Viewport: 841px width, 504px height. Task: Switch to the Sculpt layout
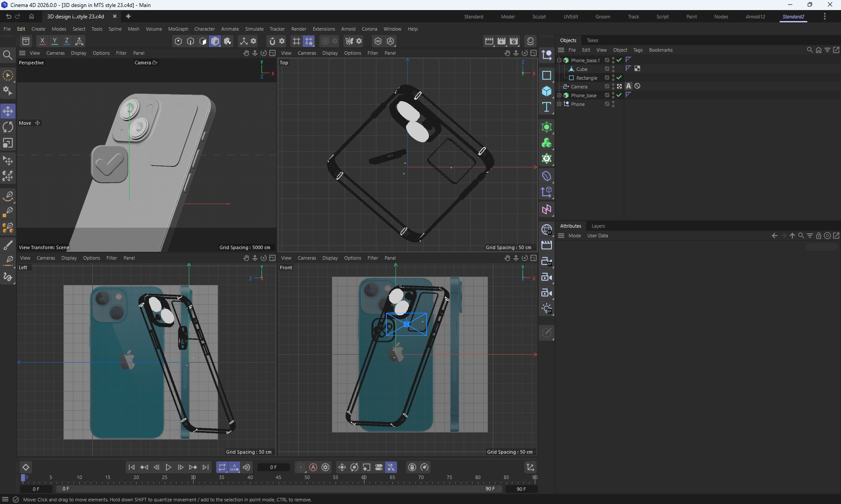tap(539, 17)
